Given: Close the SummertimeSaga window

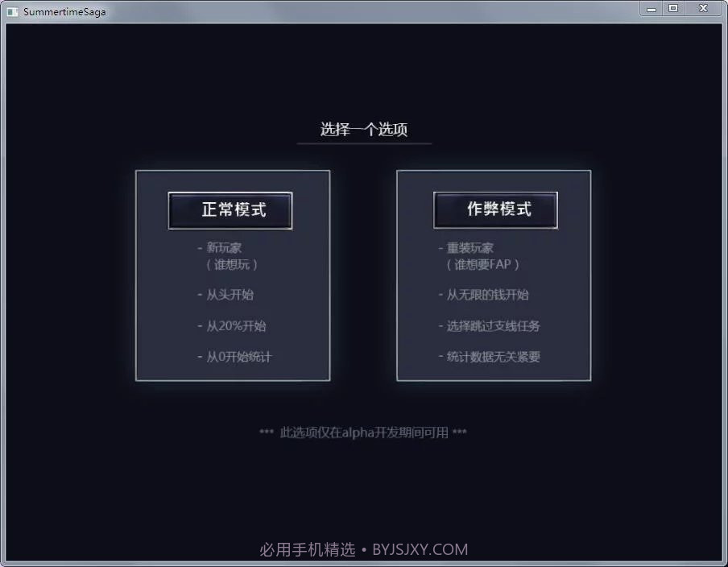Looking at the screenshot, I should [701, 9].
